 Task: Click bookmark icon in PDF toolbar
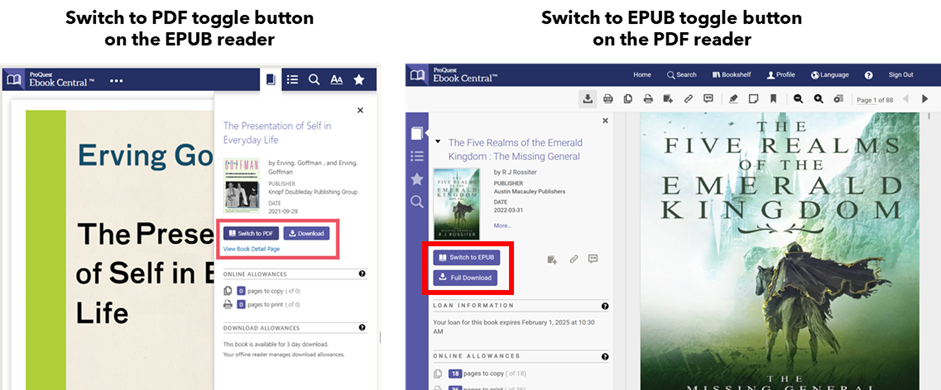(773, 99)
